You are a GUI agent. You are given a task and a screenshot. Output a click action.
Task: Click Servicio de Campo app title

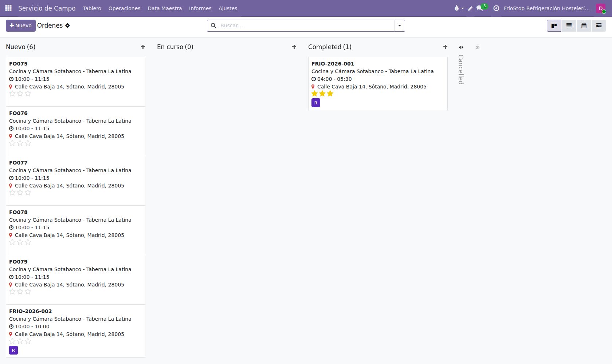pos(47,8)
